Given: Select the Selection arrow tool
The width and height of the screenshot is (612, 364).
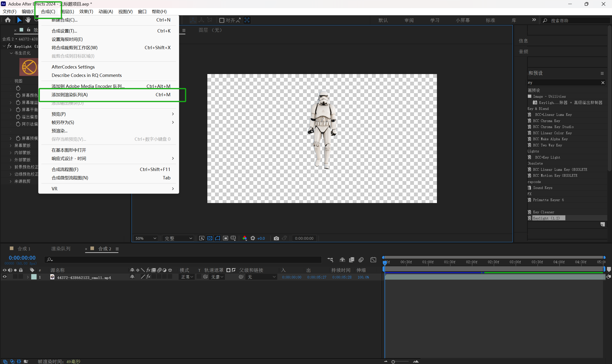Looking at the screenshot, I should pyautogui.click(x=19, y=20).
